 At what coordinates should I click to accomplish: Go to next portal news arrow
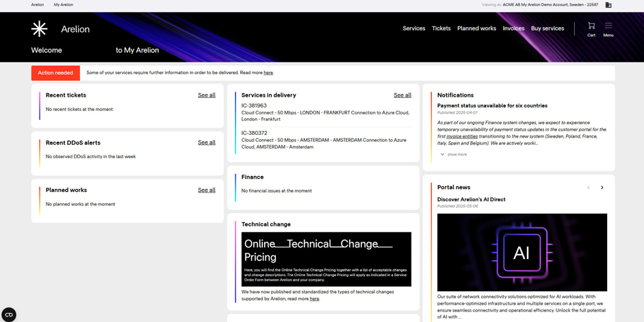coord(602,188)
